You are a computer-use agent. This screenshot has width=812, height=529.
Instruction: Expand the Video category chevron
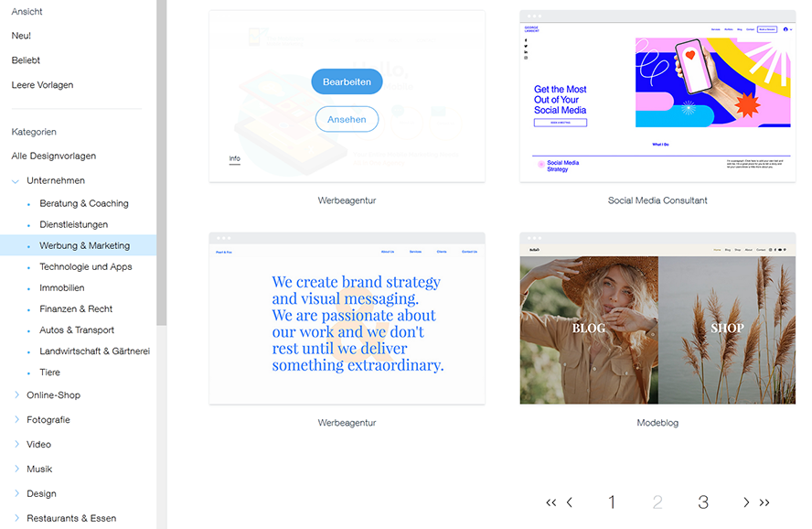[16, 445]
